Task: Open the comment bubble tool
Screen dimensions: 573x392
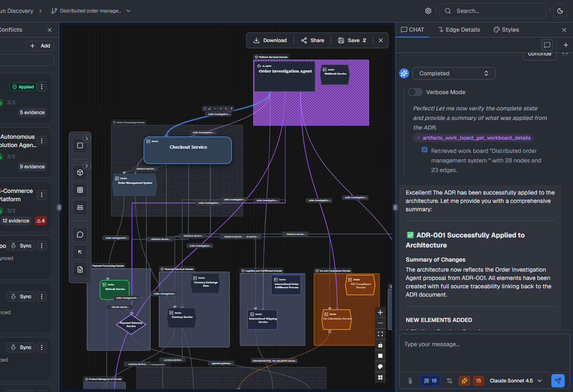Action: coord(80,235)
